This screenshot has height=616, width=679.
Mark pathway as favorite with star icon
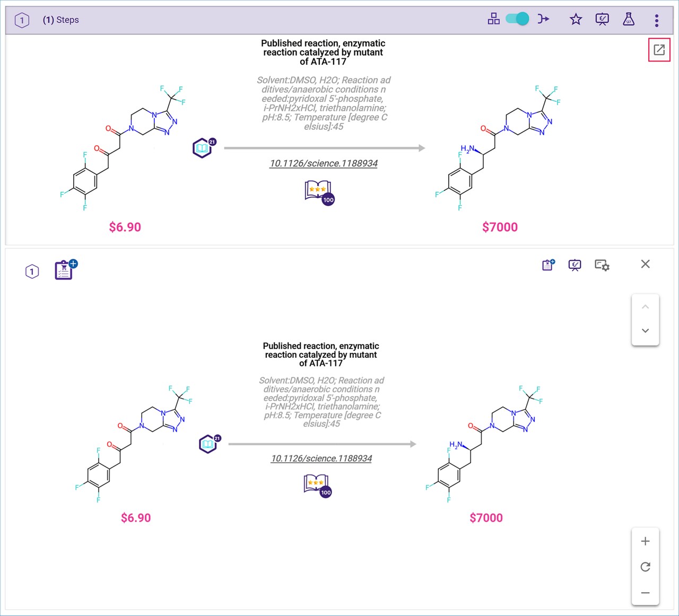pyautogui.click(x=576, y=20)
